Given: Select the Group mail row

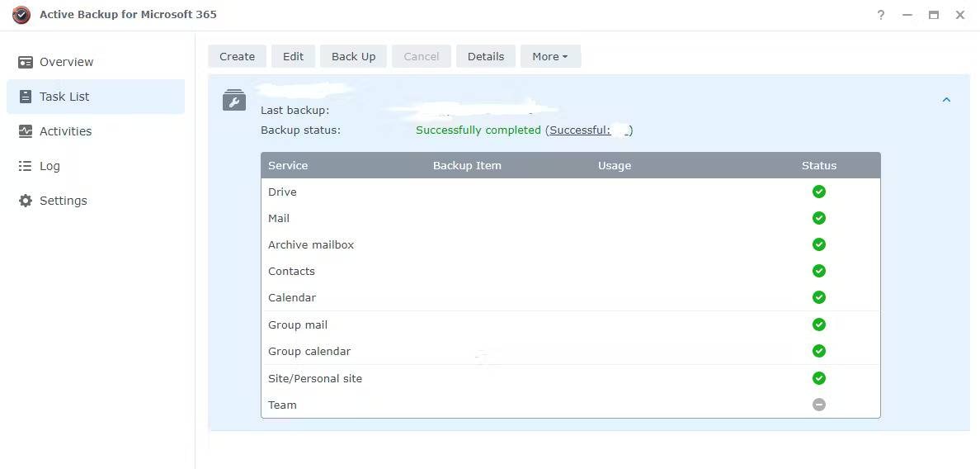Looking at the screenshot, I should pos(571,325).
